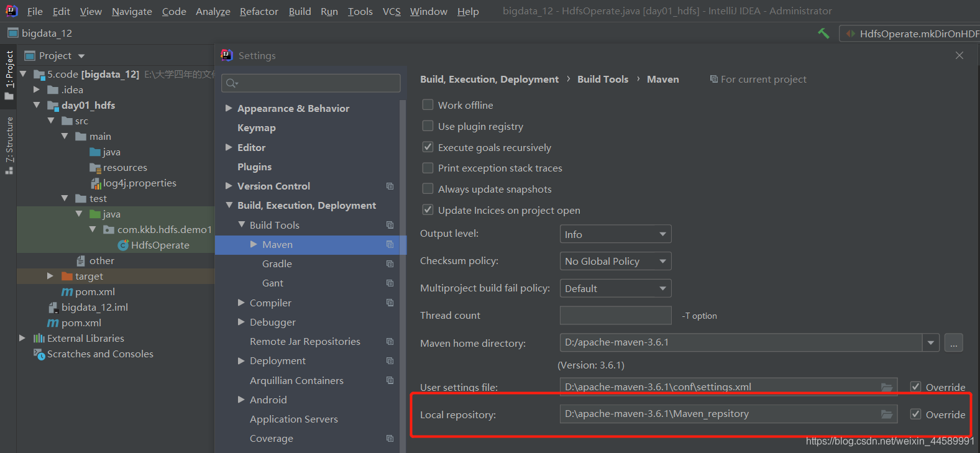Click the project-level icon beside Gant
980x453 pixels.
click(390, 283)
